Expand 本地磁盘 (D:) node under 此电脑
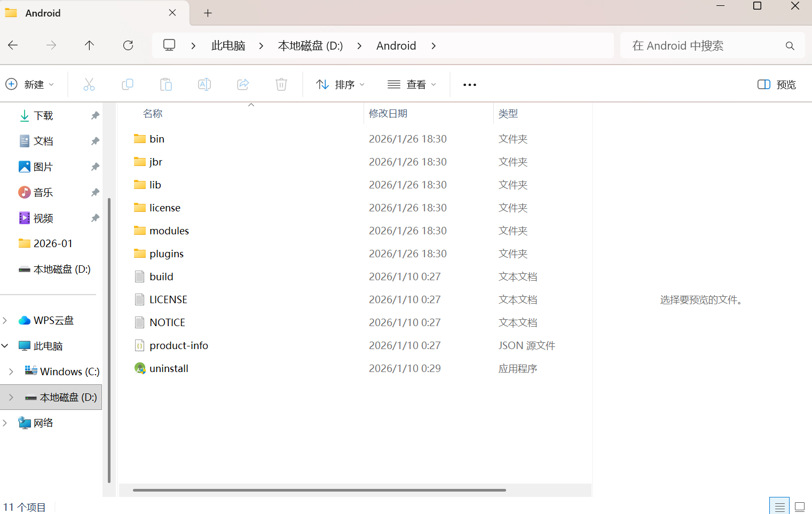This screenshot has height=514, width=812. click(x=11, y=397)
